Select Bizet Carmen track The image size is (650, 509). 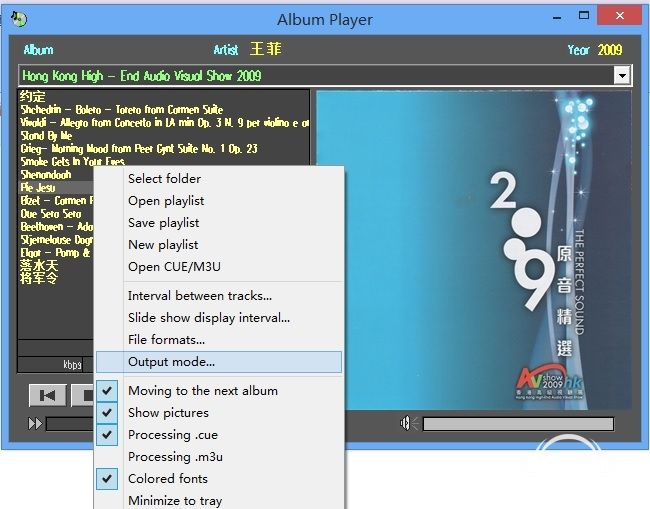click(57, 201)
